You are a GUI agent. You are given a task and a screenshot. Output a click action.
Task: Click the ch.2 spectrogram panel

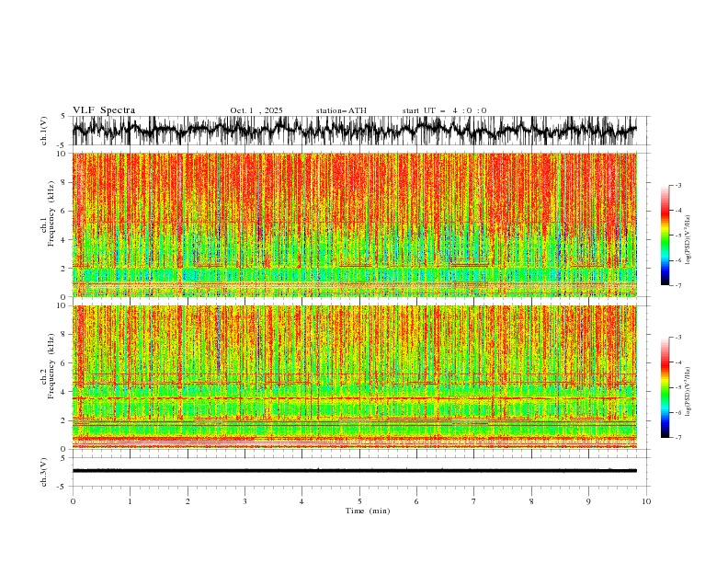pyautogui.click(x=355, y=377)
